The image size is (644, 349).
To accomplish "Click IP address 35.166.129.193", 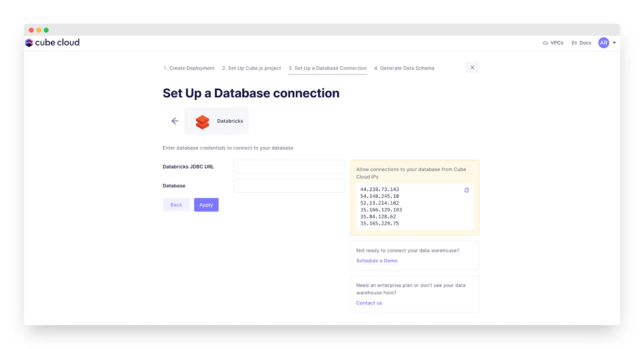I will [x=381, y=210].
